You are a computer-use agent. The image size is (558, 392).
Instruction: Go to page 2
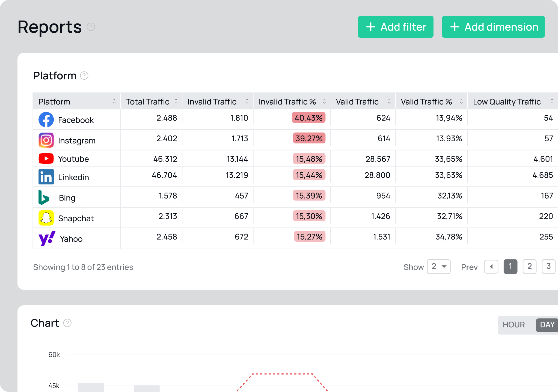[530, 267]
